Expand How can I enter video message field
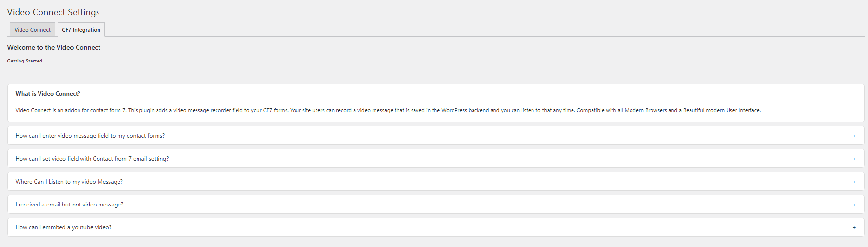The width and height of the screenshot is (868, 247). coord(436,136)
